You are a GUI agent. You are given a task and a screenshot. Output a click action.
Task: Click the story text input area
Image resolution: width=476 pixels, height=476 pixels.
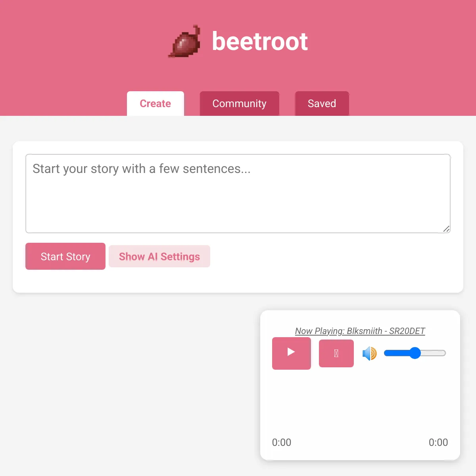click(x=238, y=193)
